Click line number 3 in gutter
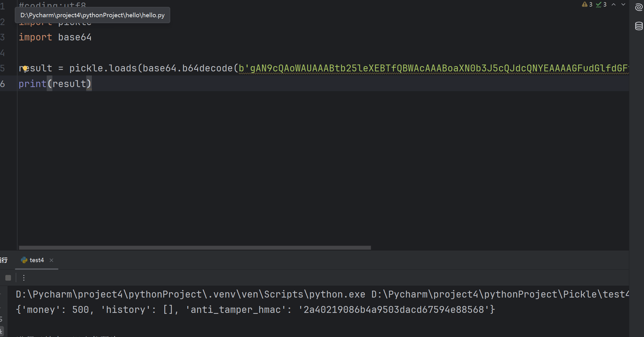The image size is (644, 337). coord(3,37)
